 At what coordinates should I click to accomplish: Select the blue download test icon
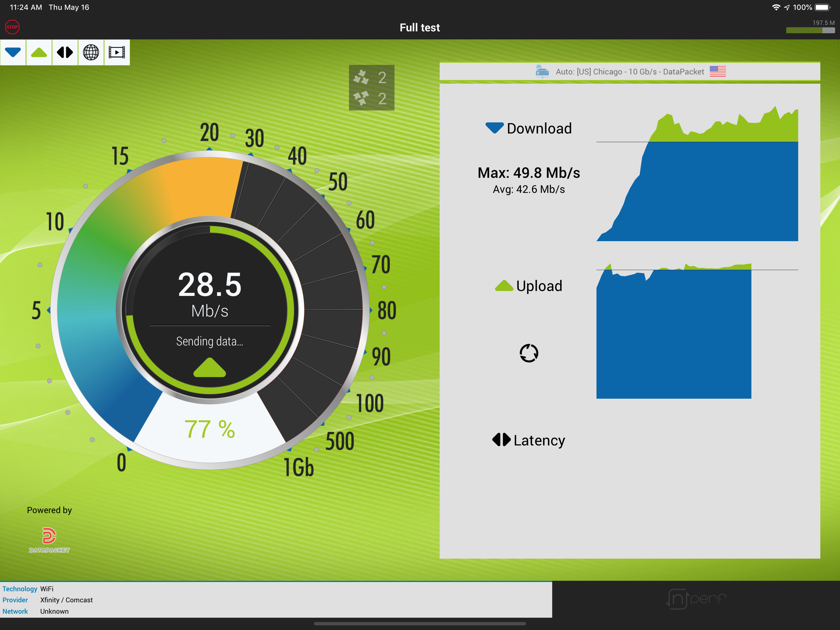point(13,52)
